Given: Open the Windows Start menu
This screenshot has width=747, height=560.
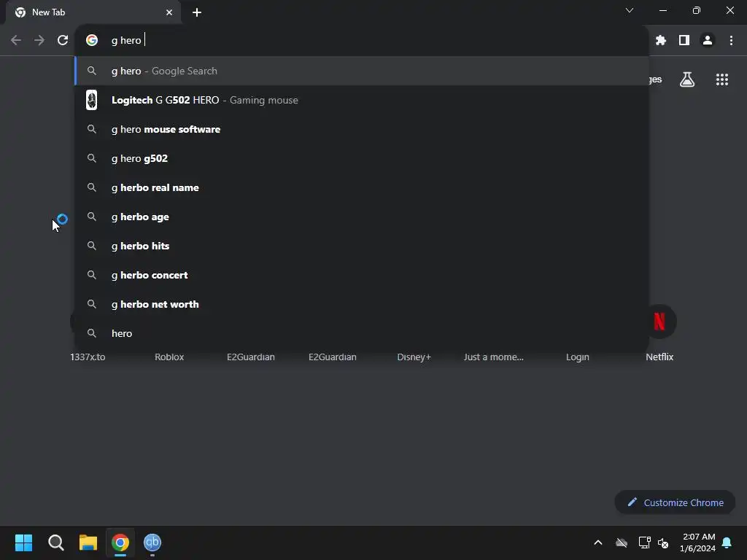Looking at the screenshot, I should [24, 542].
